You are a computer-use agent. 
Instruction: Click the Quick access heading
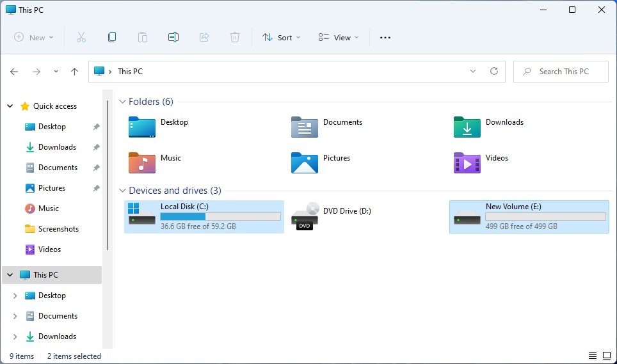tap(54, 106)
